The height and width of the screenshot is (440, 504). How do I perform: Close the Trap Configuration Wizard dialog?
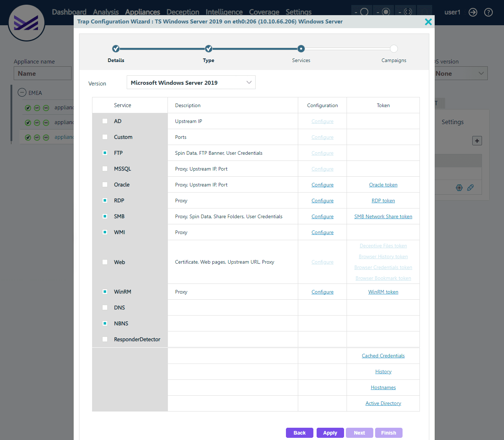click(428, 22)
